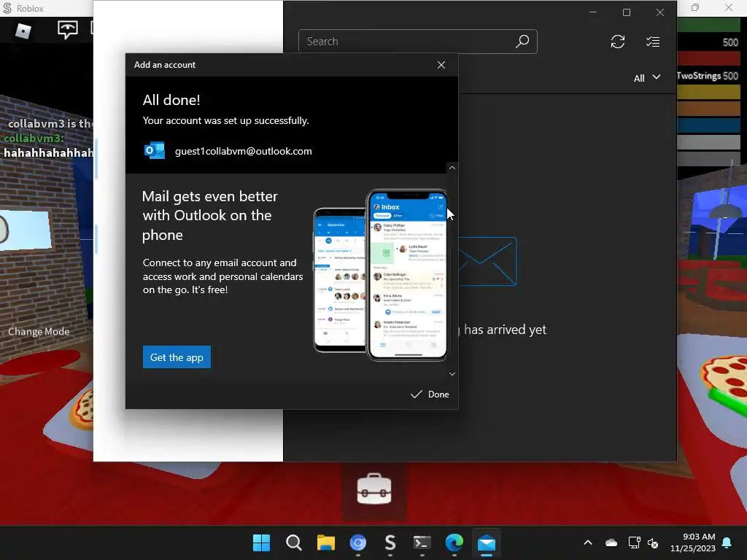Click the dialog scrollbar up arrow
This screenshot has height=560, width=747.
[x=452, y=168]
